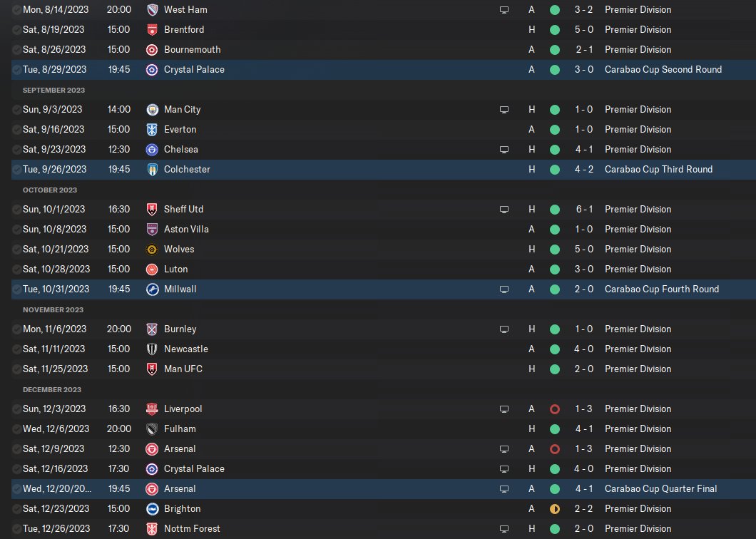Click the red loss indicator for Liverpool match

(x=554, y=409)
